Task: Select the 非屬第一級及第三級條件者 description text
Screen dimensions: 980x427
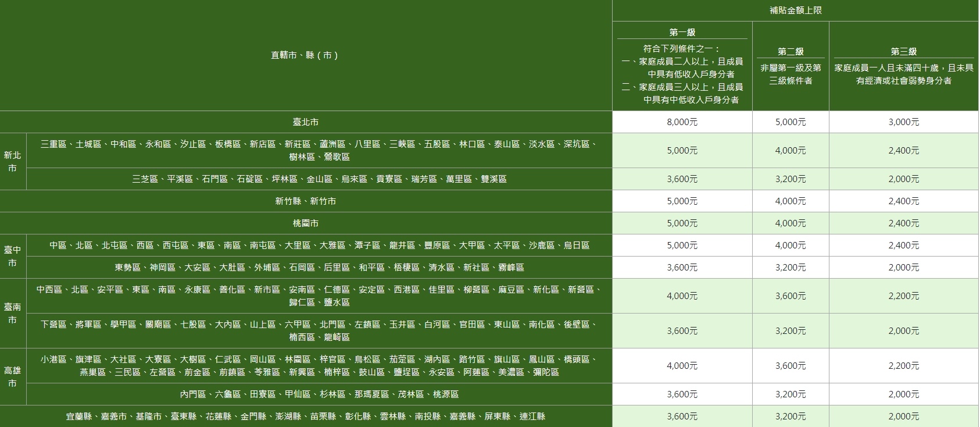Action: pos(791,74)
